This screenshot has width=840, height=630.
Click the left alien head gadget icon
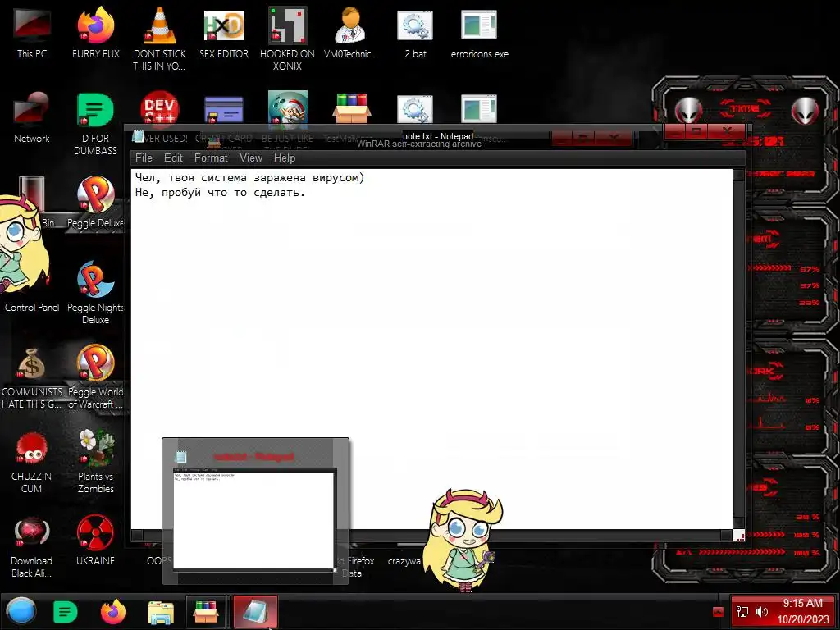click(689, 111)
